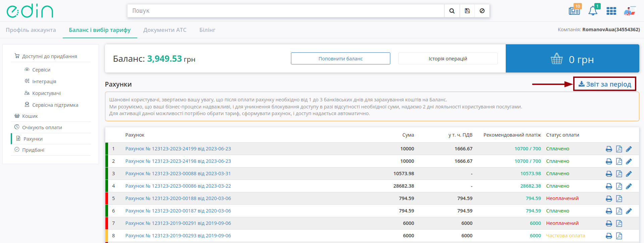Click the edin logo

tap(30, 11)
